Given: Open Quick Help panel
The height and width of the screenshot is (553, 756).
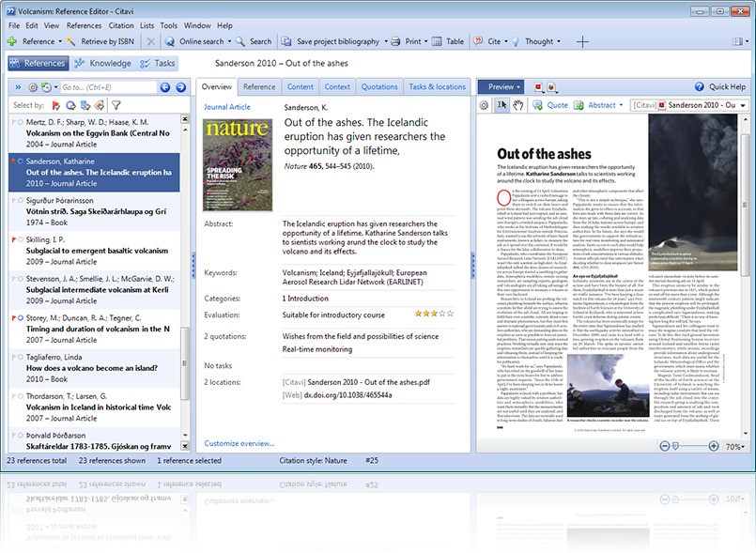Looking at the screenshot, I should coord(718,86).
